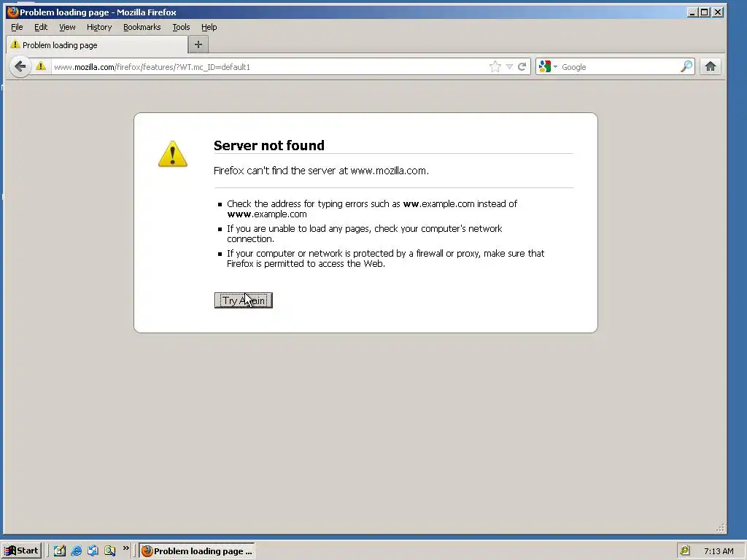Minimize the Firefox window
Image resolution: width=747 pixels, height=560 pixels.
[x=692, y=12]
